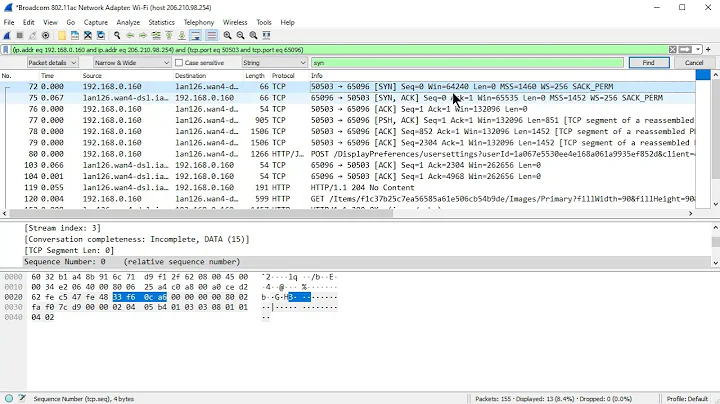720x404 pixels.
Task: Open capture options
Action: [45, 35]
